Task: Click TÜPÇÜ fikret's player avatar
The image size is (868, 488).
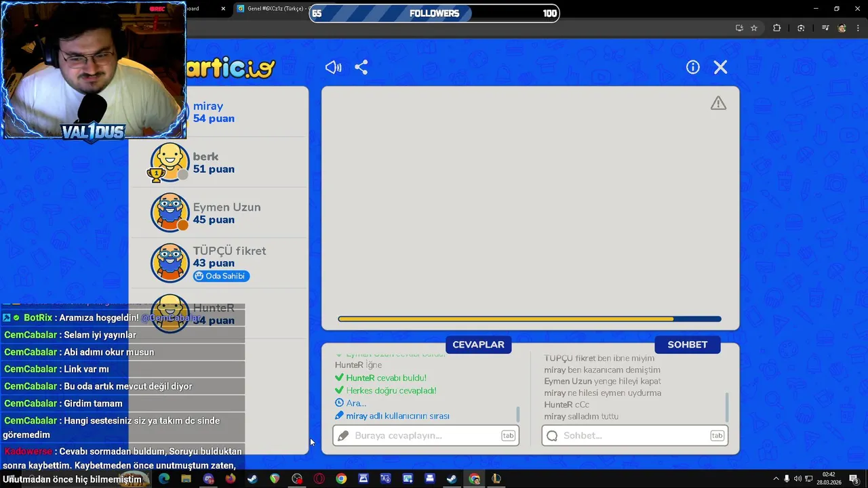Action: tap(170, 263)
